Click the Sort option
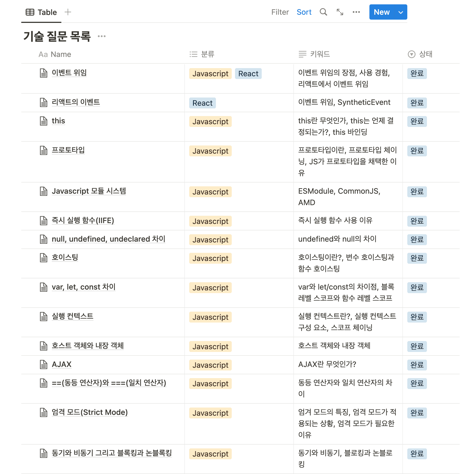Image resolution: width=476 pixels, height=474 pixels. [304, 12]
